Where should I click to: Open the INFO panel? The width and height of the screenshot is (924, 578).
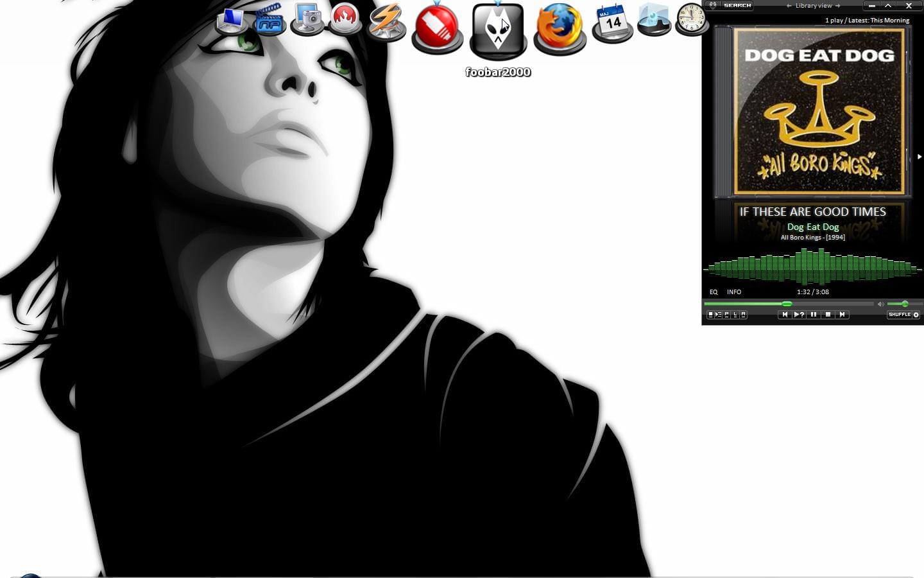(734, 292)
